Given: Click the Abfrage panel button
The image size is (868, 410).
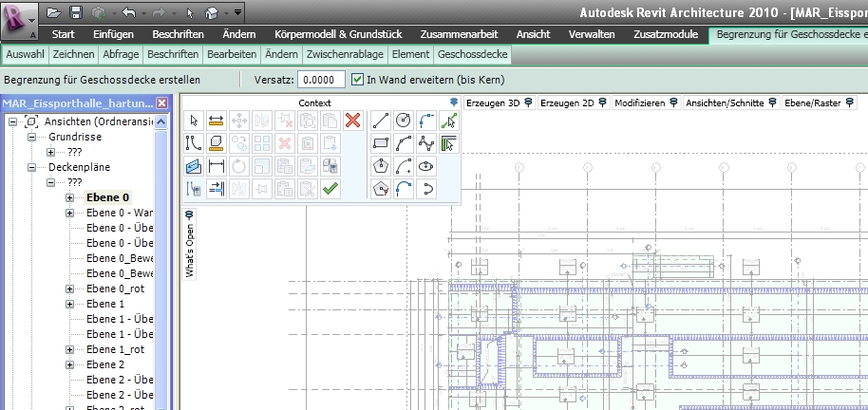Looking at the screenshot, I should (x=121, y=54).
